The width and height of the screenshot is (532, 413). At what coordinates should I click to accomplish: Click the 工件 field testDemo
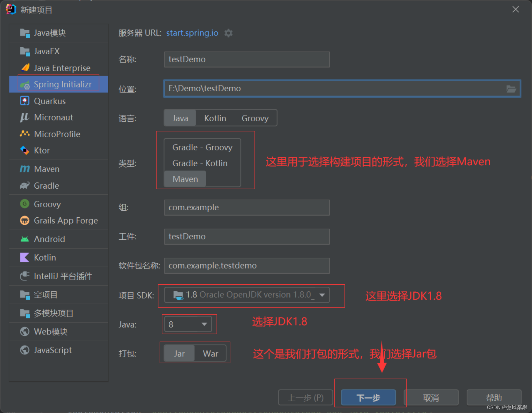[247, 236]
